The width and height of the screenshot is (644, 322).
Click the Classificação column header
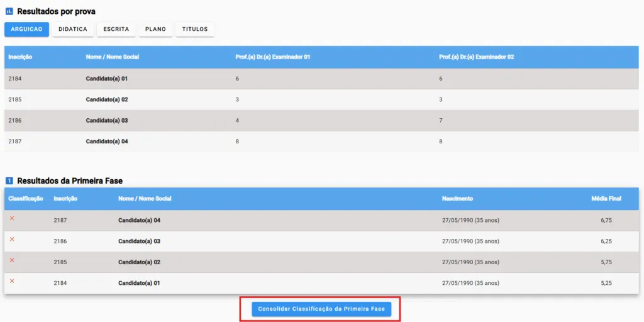coord(25,199)
